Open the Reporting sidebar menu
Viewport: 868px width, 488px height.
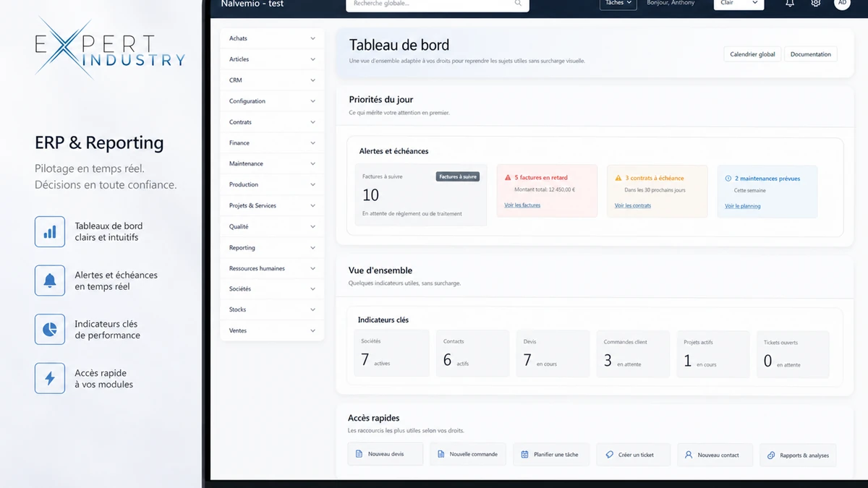coord(272,247)
